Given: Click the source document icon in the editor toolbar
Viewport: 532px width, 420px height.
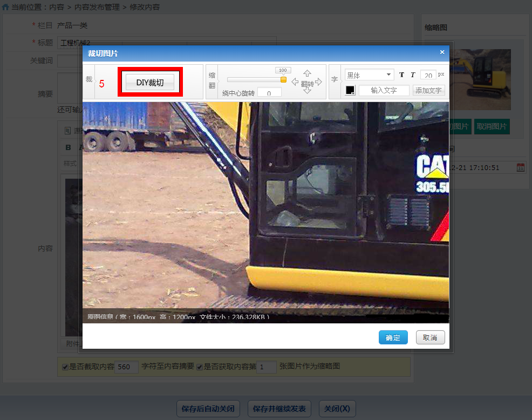Looking at the screenshot, I should tap(67, 131).
